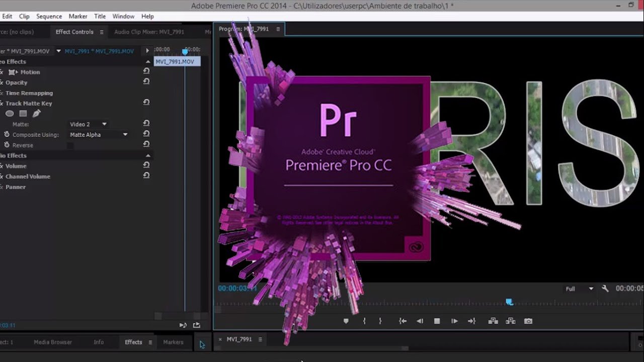Click the Lift button in Program Monitor

493,321
